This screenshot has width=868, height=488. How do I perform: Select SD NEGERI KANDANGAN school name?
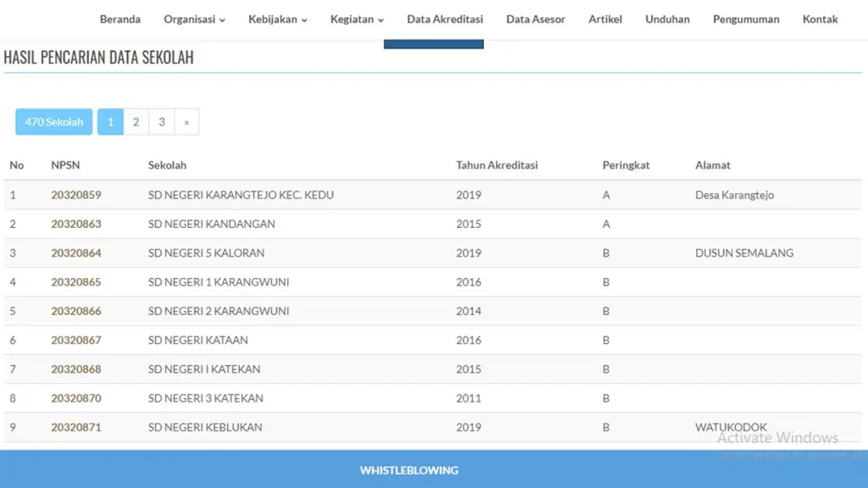[211, 224]
